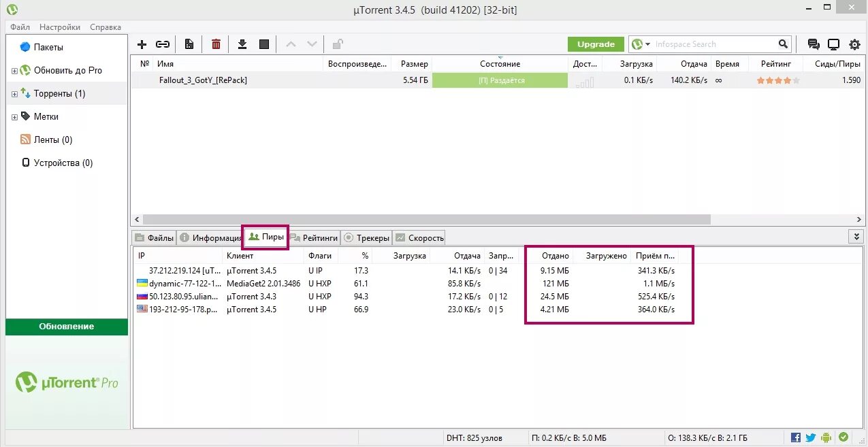Select the Fallout_3_GotY_[RePack] torrent row
This screenshot has width=868, height=447.
point(498,80)
